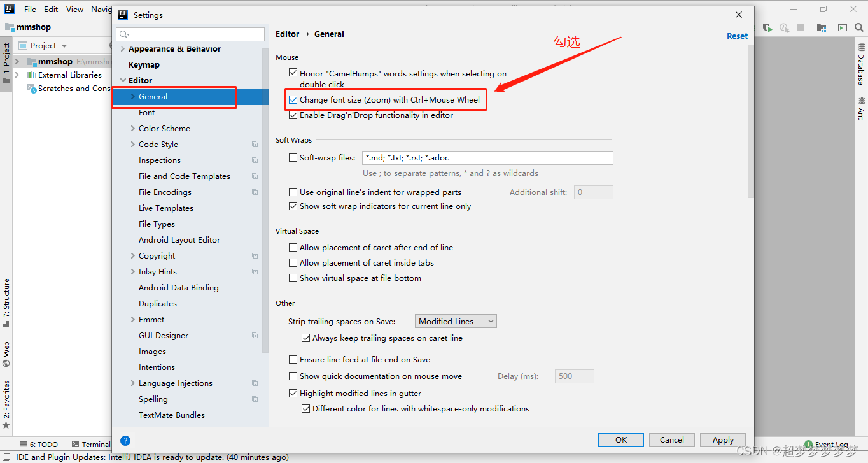Click the profile-scope icon beside File Encodings

pos(255,192)
